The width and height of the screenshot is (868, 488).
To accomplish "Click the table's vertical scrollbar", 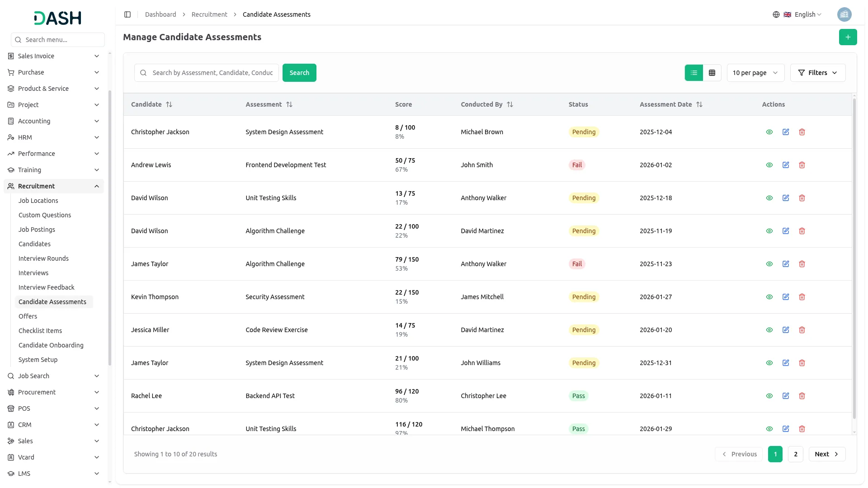I will (x=854, y=258).
